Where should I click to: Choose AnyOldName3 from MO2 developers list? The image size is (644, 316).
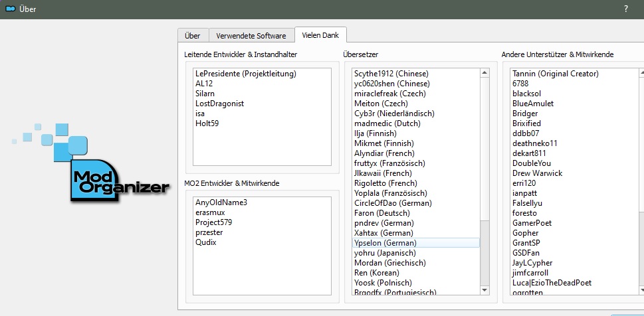[x=221, y=202]
